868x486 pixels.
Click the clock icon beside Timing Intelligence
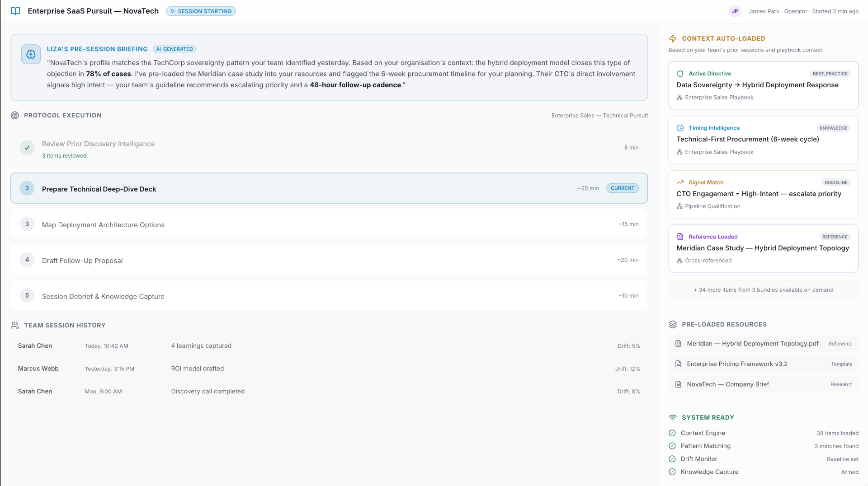click(680, 128)
